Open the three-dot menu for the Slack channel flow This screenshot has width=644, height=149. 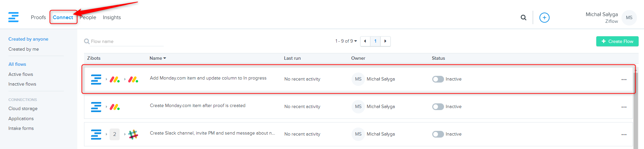[x=624, y=134]
